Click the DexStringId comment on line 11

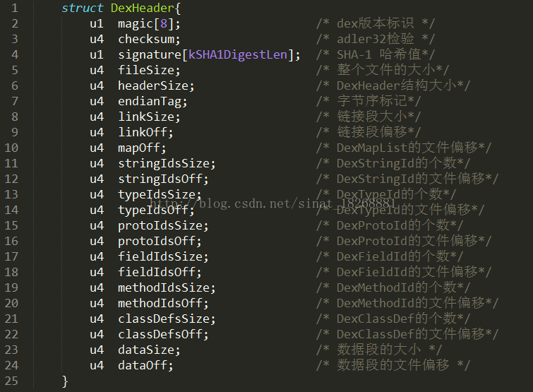(393, 164)
